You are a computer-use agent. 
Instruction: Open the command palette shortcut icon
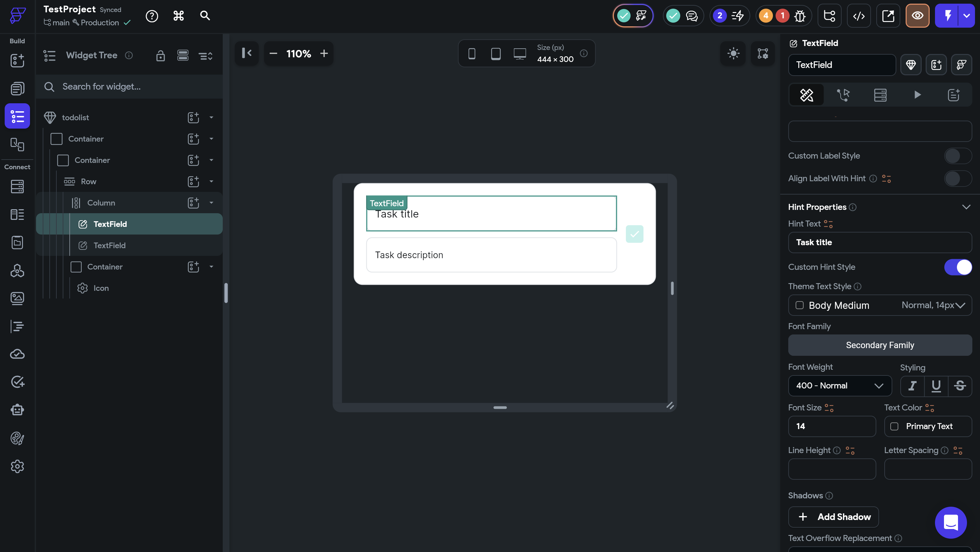click(178, 16)
